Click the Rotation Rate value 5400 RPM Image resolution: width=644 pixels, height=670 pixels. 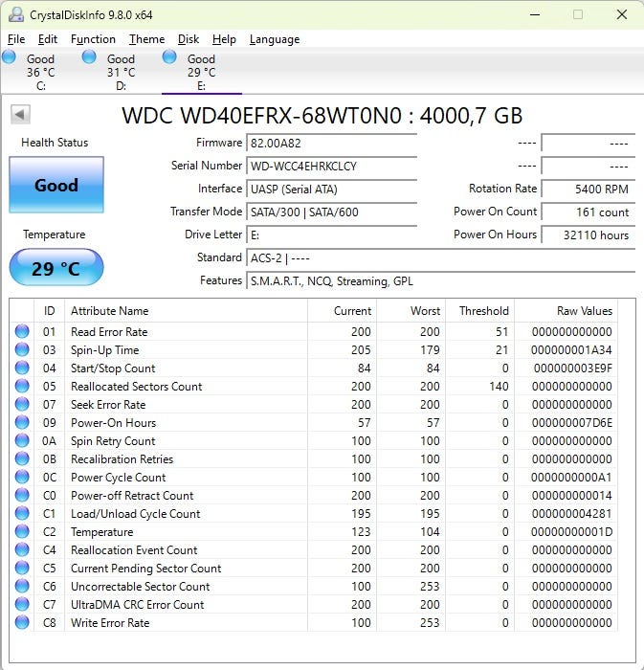pyautogui.click(x=588, y=189)
